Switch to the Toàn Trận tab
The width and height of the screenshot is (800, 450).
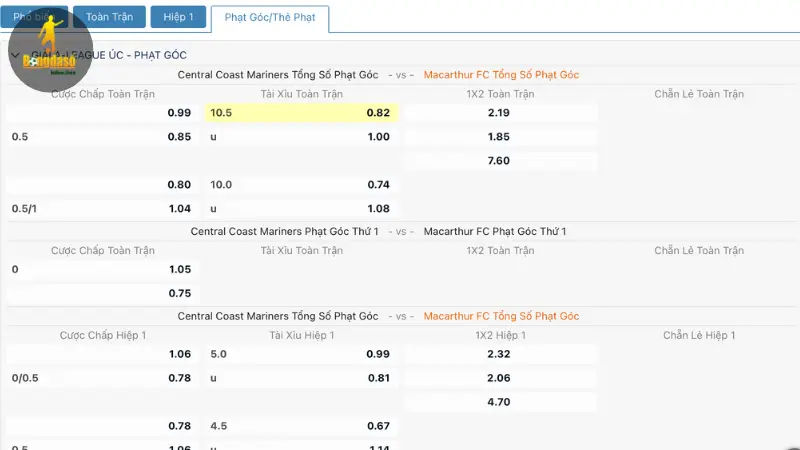(109, 17)
